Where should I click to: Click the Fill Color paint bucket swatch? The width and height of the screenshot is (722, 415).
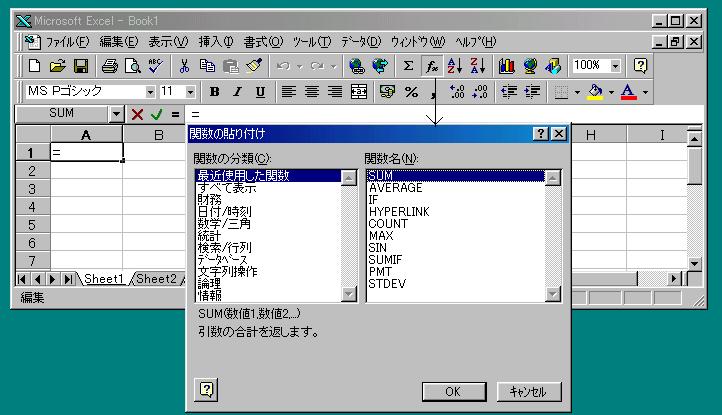click(x=596, y=92)
